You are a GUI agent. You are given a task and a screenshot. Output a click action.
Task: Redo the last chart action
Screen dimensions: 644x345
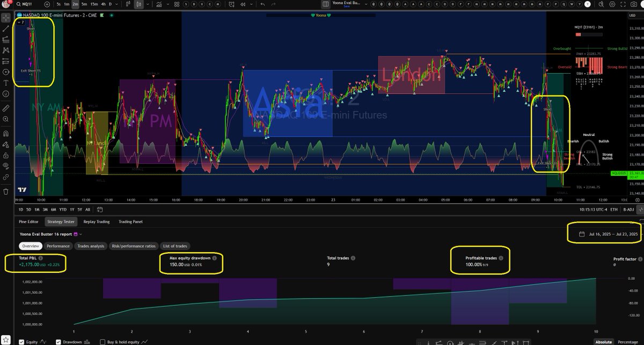(x=273, y=4)
